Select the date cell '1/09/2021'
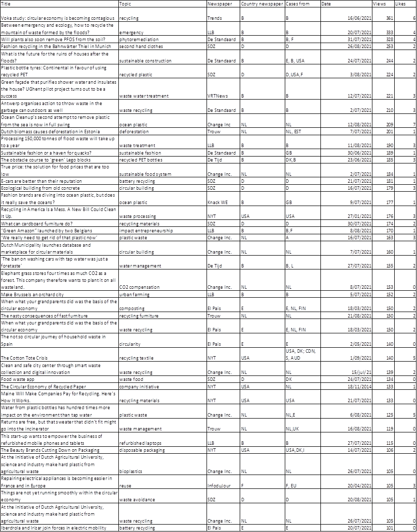417x532 pixels. (346, 355)
